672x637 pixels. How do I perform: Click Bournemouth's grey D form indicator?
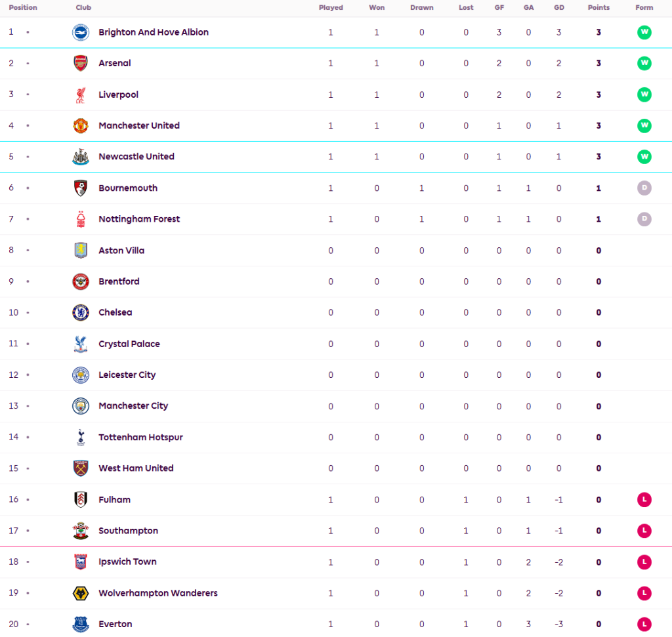pos(644,188)
